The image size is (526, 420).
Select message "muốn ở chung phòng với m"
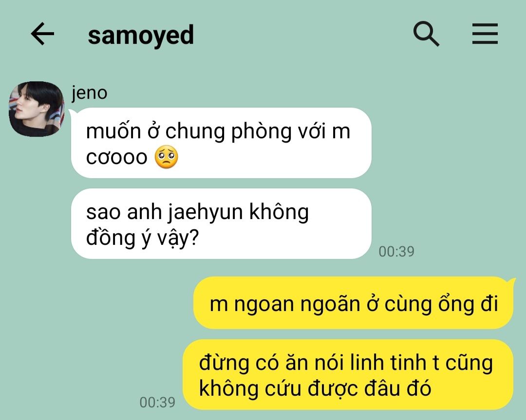point(222,143)
